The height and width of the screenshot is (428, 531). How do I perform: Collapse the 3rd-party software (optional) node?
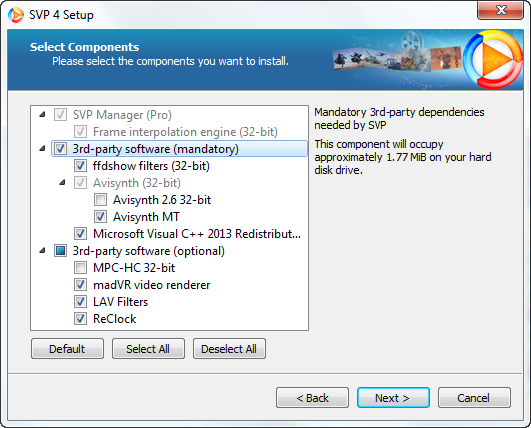click(42, 251)
